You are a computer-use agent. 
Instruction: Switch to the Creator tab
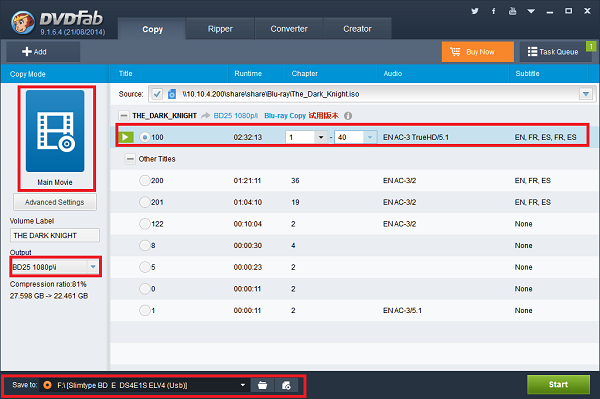(357, 29)
